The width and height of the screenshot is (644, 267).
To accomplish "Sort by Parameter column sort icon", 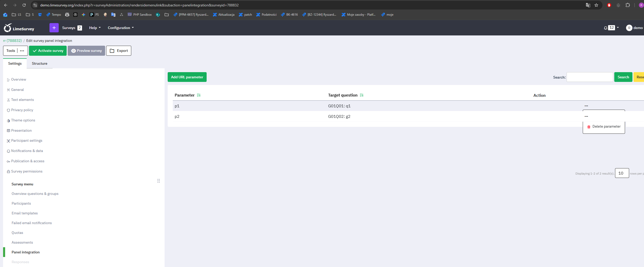I will pyautogui.click(x=198, y=95).
